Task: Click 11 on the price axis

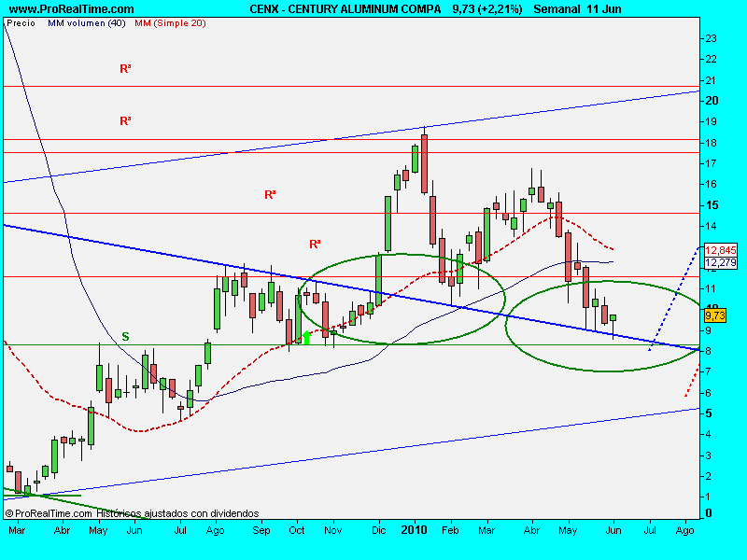Action: tap(711, 288)
